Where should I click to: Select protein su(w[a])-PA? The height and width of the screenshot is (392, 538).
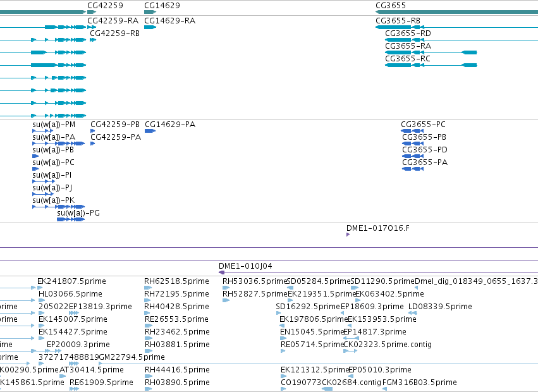tap(54, 137)
